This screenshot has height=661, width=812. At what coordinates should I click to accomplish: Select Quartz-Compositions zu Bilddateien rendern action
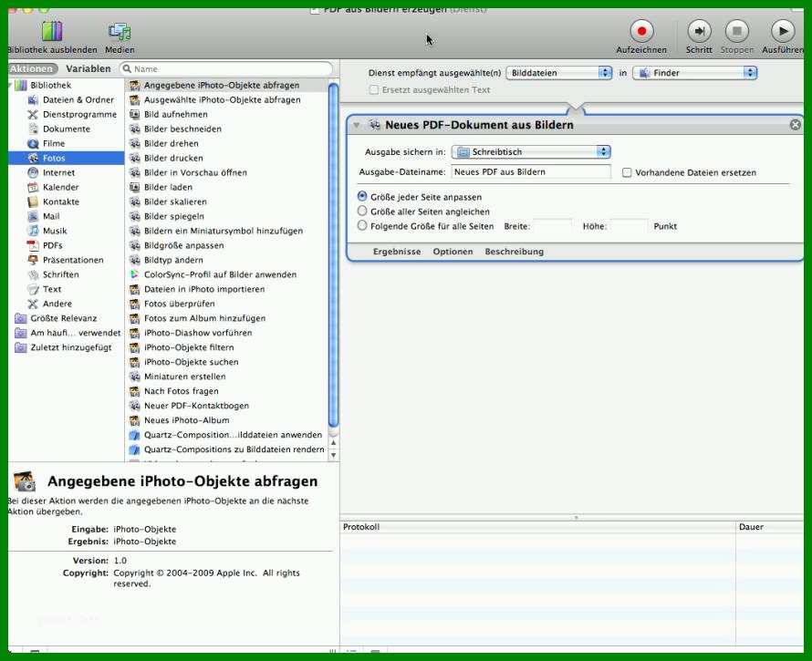tap(227, 449)
